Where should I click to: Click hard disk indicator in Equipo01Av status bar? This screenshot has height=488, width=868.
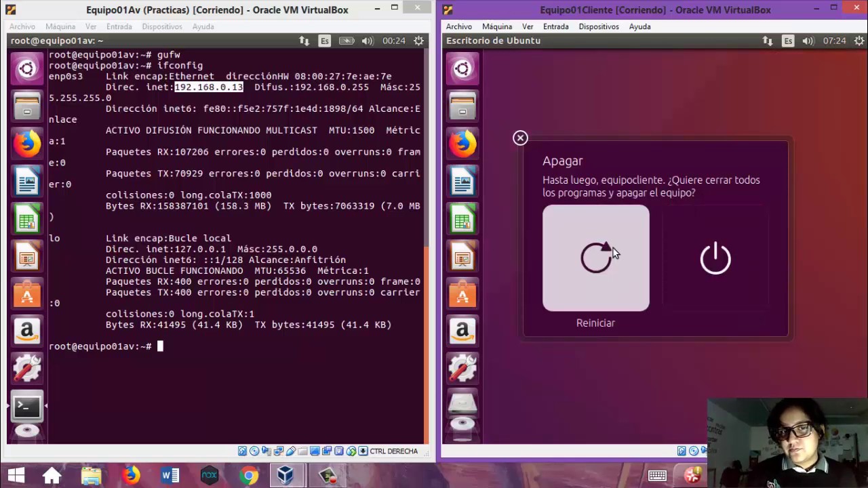(243, 451)
